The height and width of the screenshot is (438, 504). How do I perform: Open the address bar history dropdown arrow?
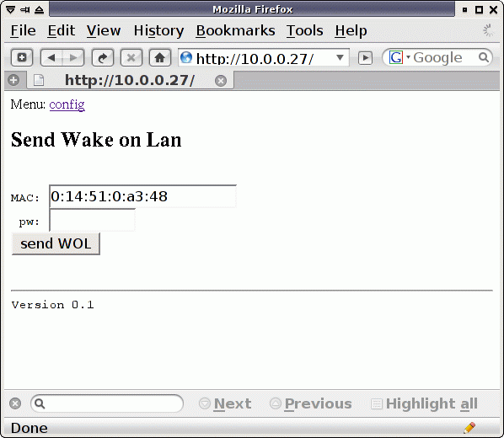(x=340, y=58)
